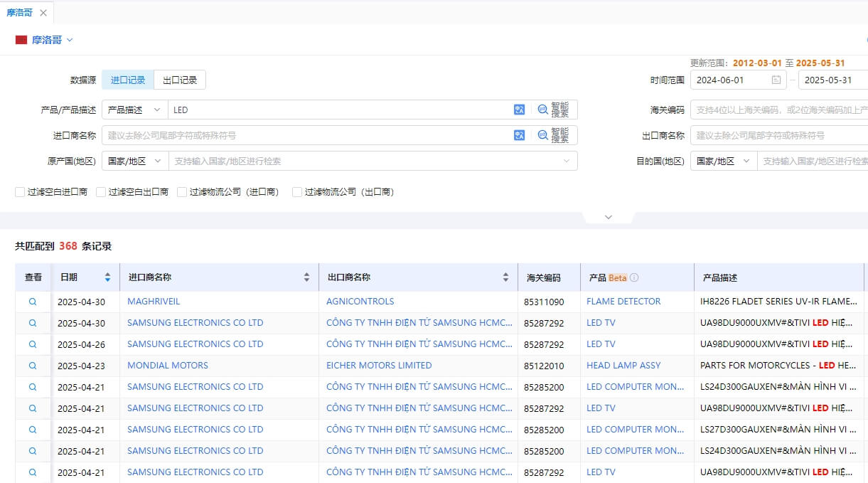The image size is (868, 483).
Task: Sort by 日期 column
Action: click(x=107, y=277)
